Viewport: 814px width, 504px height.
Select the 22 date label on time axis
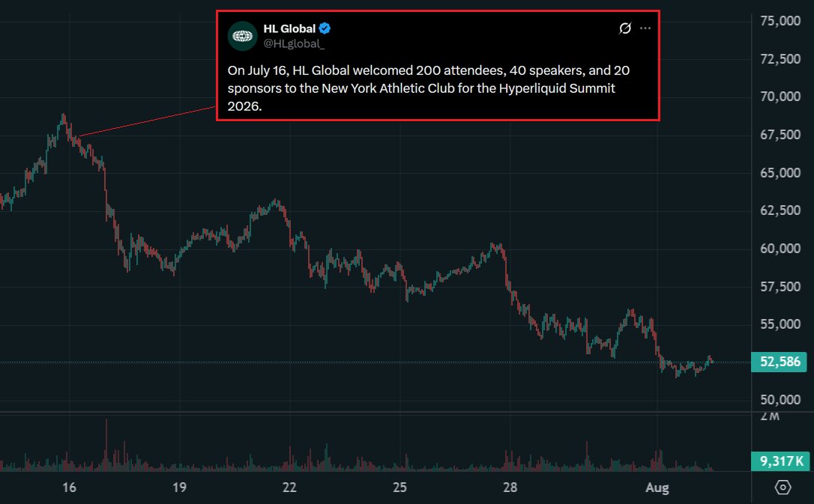click(x=289, y=488)
